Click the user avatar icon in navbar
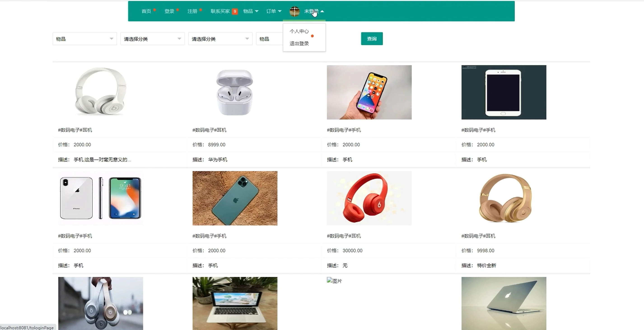The height and width of the screenshot is (330, 644). [x=294, y=11]
